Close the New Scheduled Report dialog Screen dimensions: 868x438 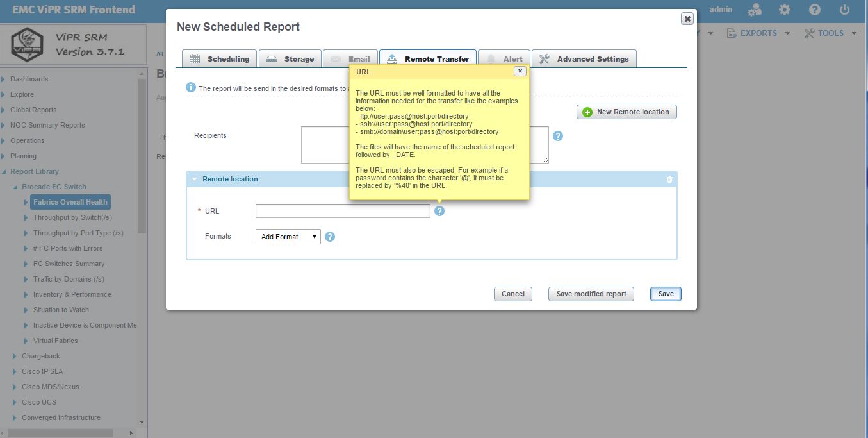pyautogui.click(x=687, y=19)
